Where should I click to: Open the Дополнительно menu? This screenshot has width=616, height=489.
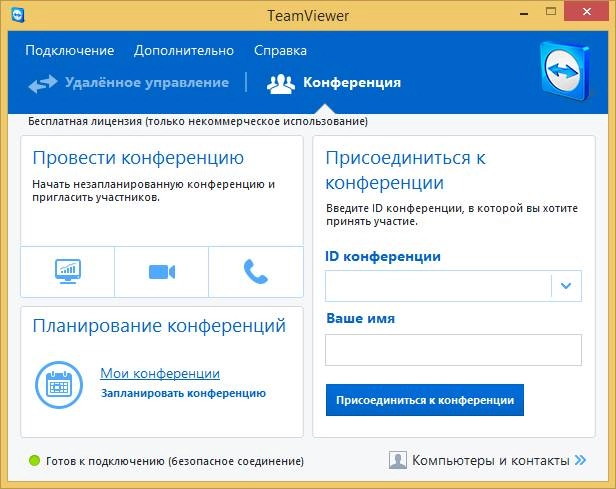(x=183, y=51)
